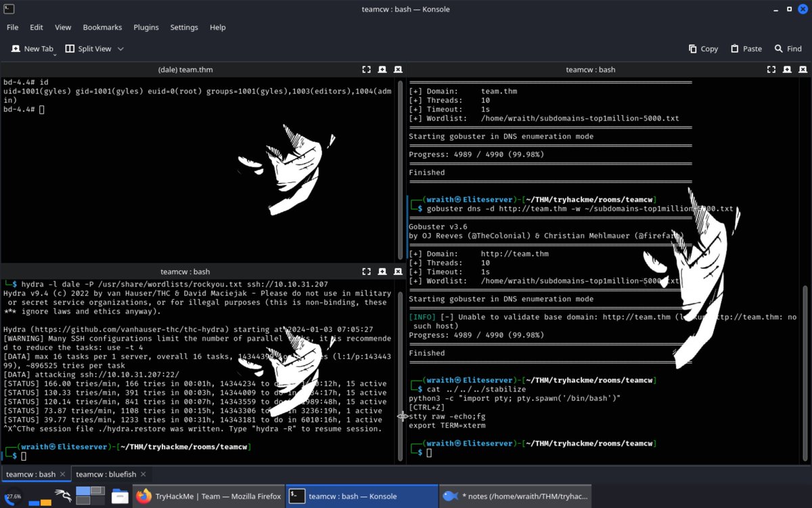The image size is (812, 508).
Task: Detach the (dale) team.thm pane to new tab
Action: point(382,69)
